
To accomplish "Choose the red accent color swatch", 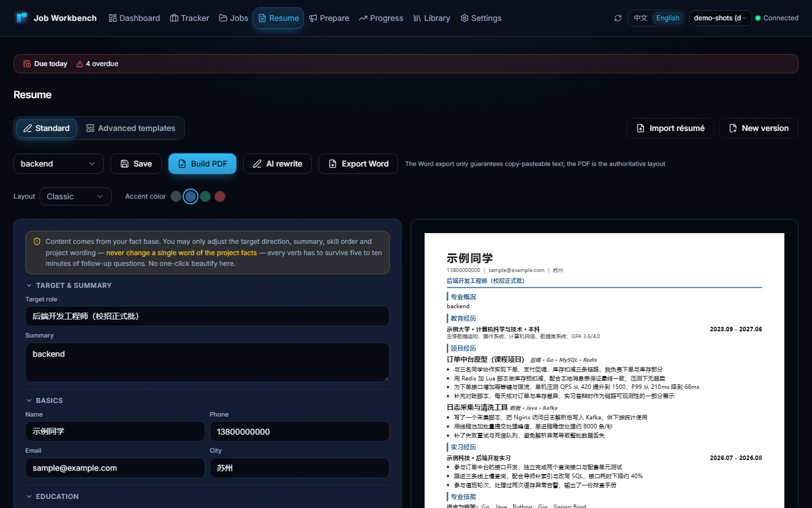I will point(220,196).
